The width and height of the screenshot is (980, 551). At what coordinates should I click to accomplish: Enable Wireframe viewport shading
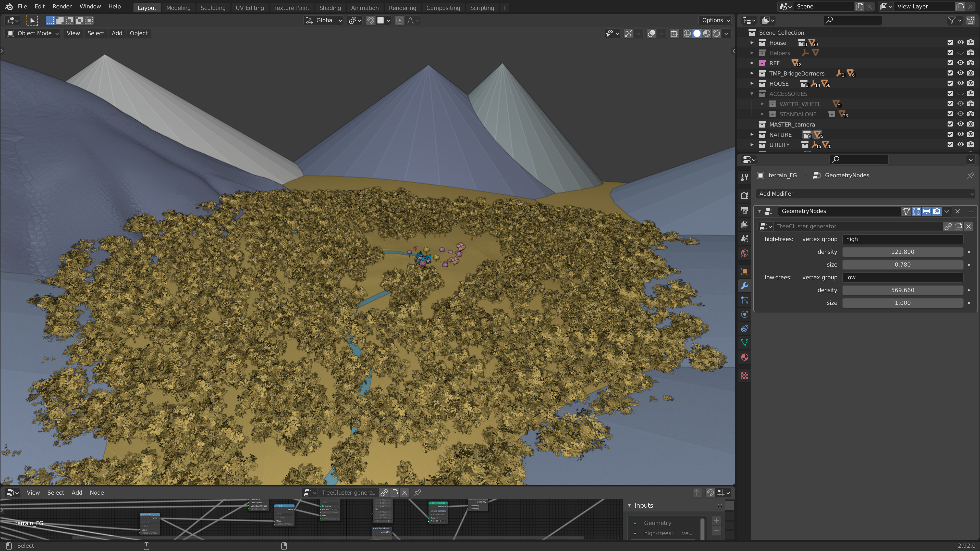[687, 33]
